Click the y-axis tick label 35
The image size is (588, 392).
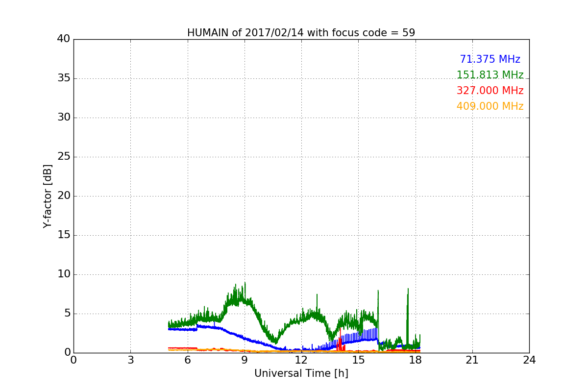coord(64,78)
